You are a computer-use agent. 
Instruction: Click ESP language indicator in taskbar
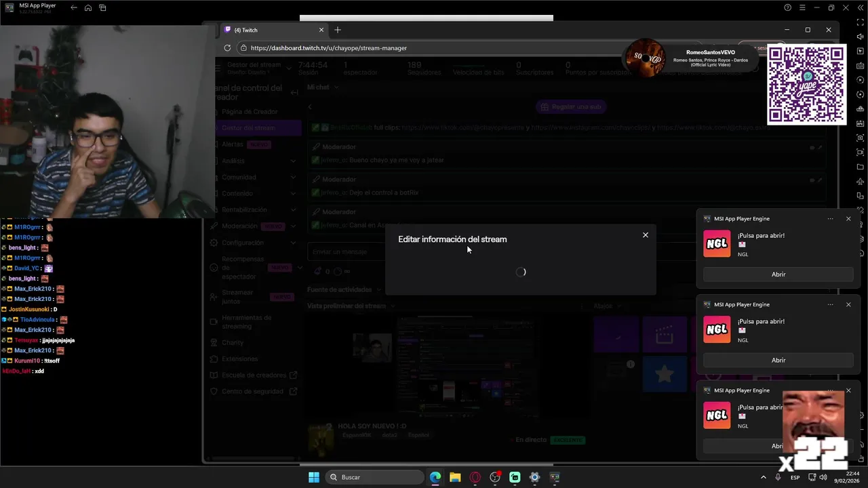pyautogui.click(x=795, y=477)
